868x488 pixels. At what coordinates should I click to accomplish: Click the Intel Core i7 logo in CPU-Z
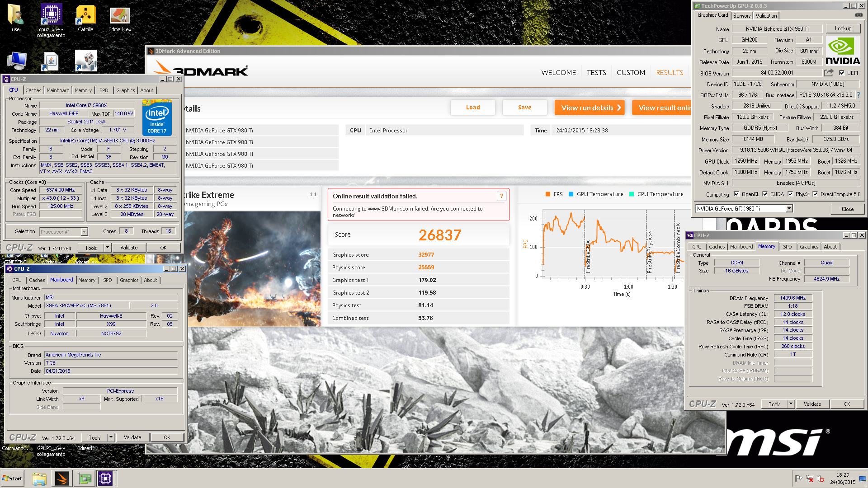click(157, 118)
